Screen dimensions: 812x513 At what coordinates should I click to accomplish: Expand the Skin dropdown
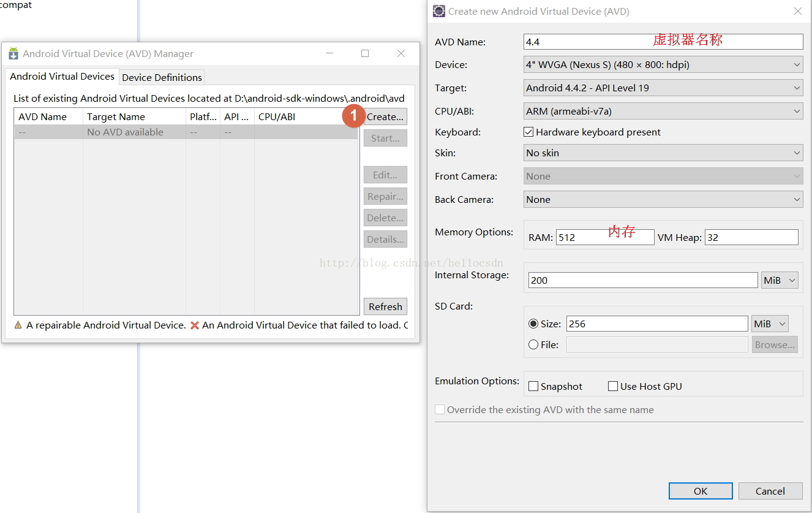tap(663, 153)
